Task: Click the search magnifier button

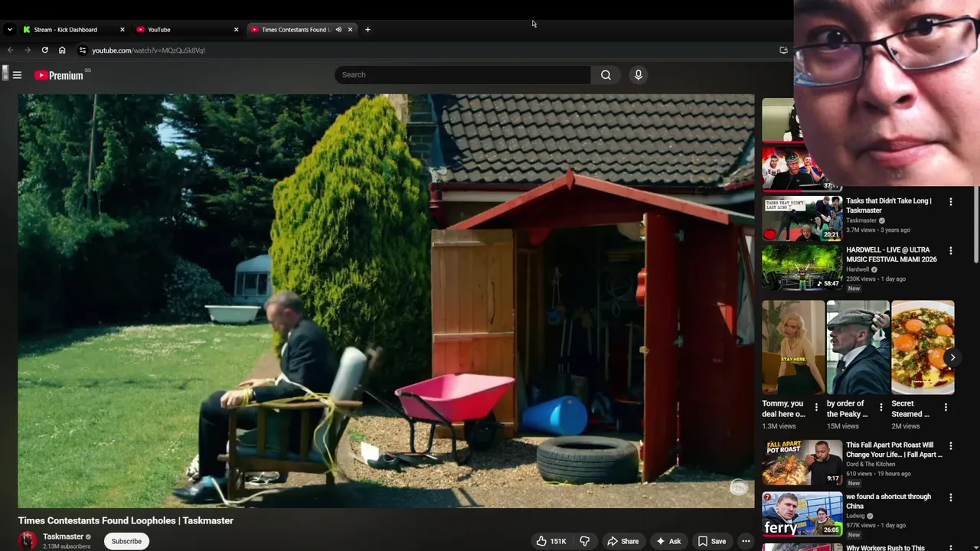Action: (606, 75)
